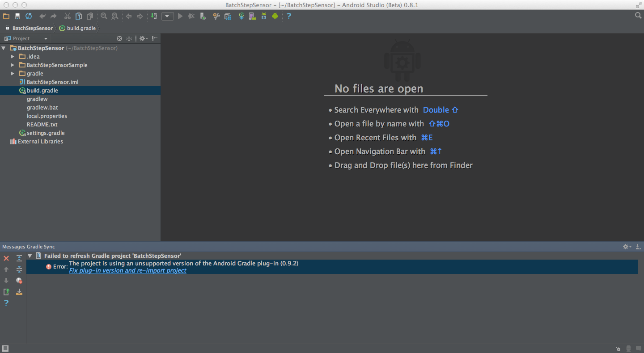This screenshot has width=644, height=353.
Task: Click the Forward navigation arrow
Action: pos(140,16)
